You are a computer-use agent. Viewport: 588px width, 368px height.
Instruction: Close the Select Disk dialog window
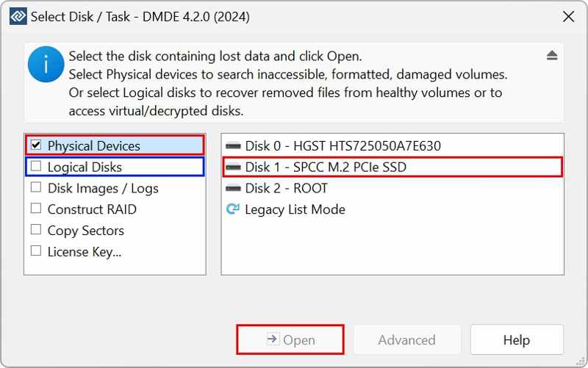click(x=567, y=16)
